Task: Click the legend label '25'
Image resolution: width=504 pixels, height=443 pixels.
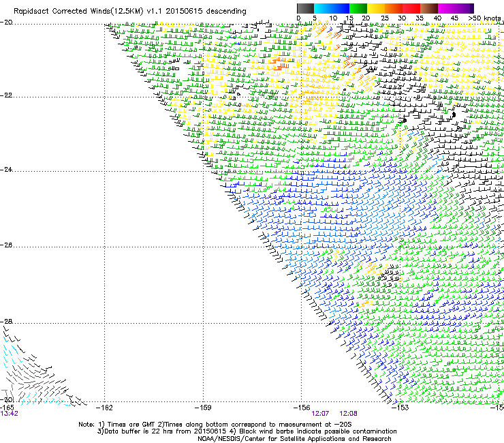Action: click(x=385, y=18)
